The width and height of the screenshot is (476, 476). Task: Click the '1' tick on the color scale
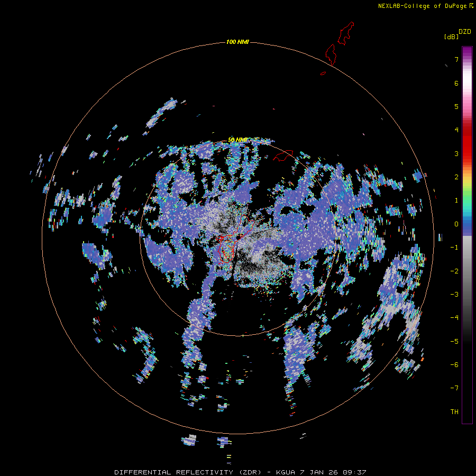(x=456, y=200)
